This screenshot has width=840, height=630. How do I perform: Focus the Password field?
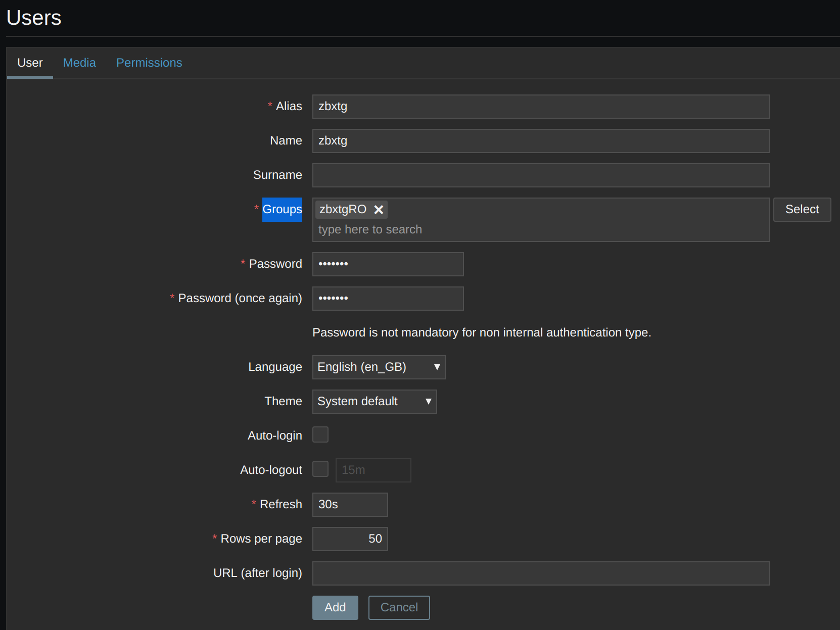[388, 264]
